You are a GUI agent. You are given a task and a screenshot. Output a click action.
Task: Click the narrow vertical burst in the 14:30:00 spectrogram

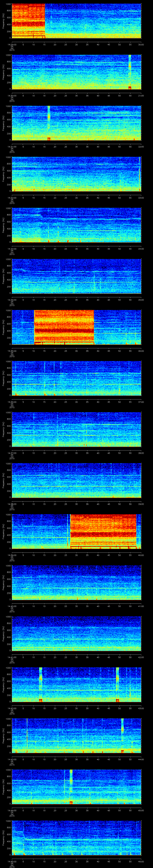click(x=130, y=72)
